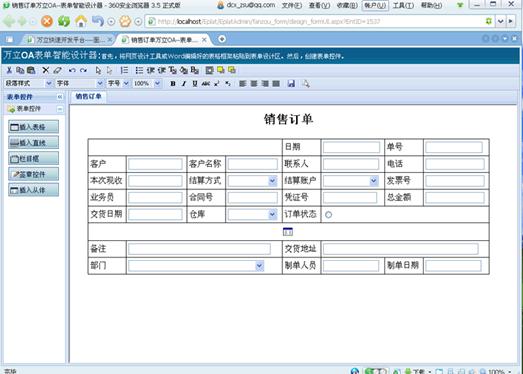This screenshot has height=374, width=523.
Task: Click the 插入表格 button
Action: click(33, 127)
